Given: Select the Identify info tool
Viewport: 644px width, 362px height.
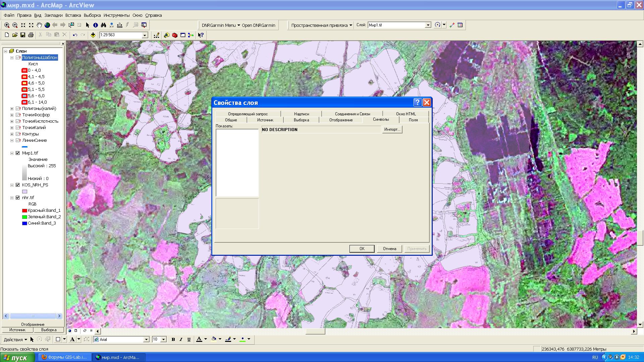Looking at the screenshot, I should 96,25.
